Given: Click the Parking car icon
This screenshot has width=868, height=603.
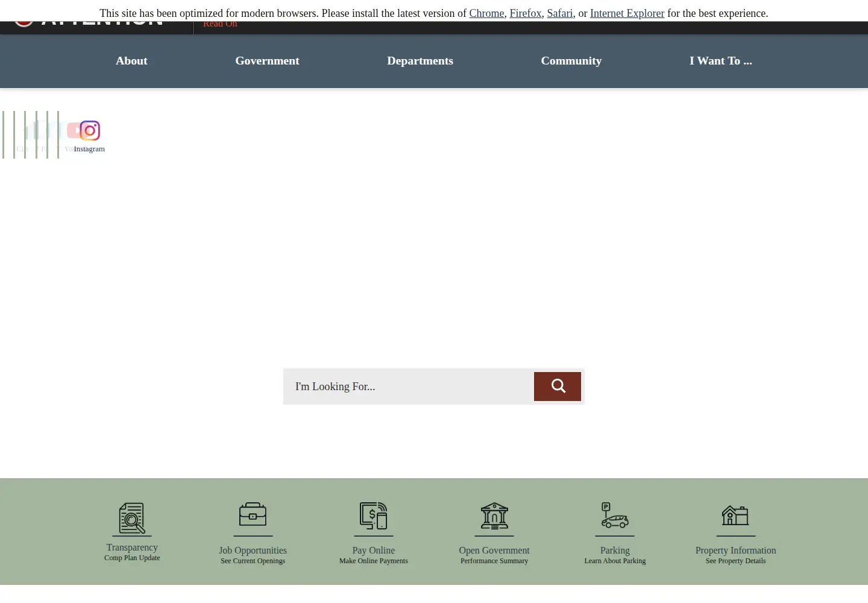Looking at the screenshot, I should coord(615,516).
